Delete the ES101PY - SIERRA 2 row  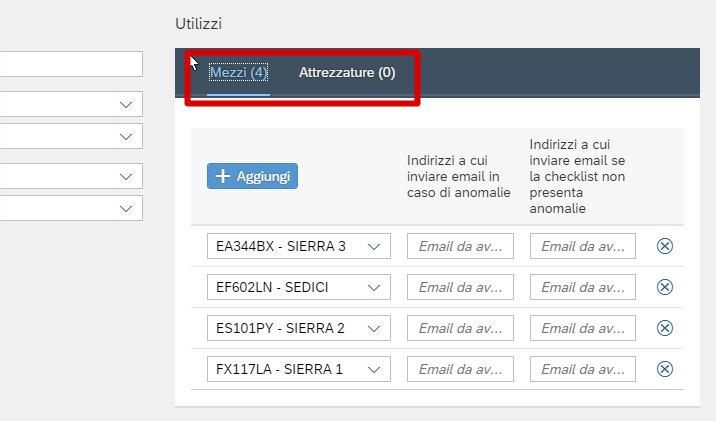(x=664, y=328)
